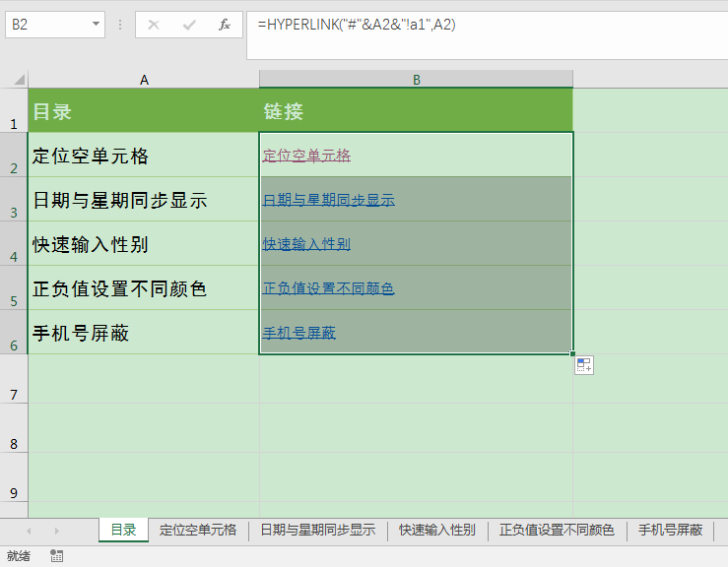Click into the formula bar HYPERLINK formula
Viewport: 728px width, 567px height.
(x=357, y=25)
